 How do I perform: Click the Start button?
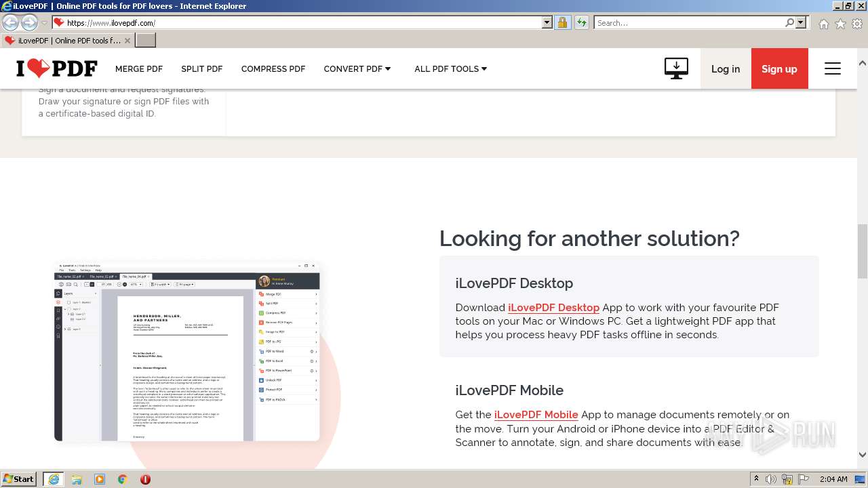pyautogui.click(x=19, y=479)
